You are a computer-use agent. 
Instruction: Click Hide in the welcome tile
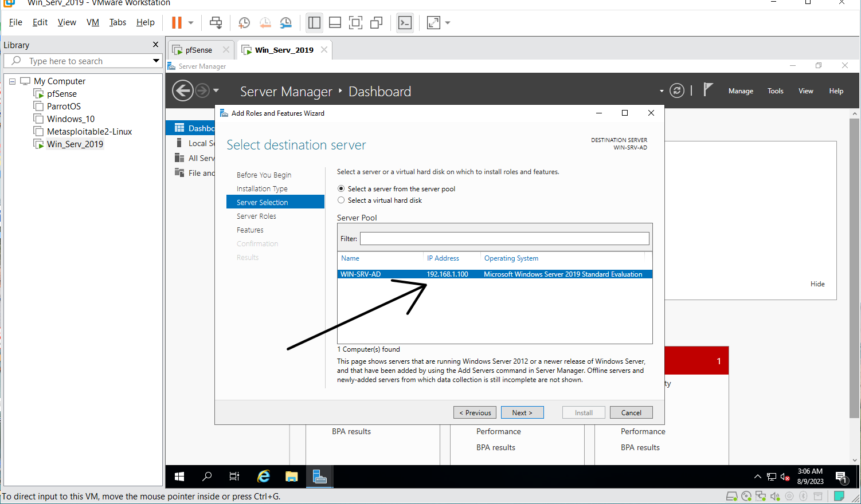click(x=817, y=284)
